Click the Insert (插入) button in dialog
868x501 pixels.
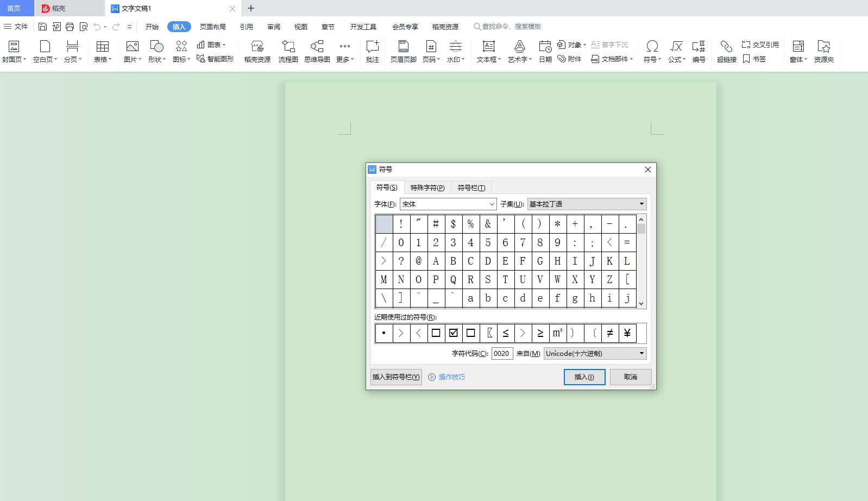(x=584, y=377)
